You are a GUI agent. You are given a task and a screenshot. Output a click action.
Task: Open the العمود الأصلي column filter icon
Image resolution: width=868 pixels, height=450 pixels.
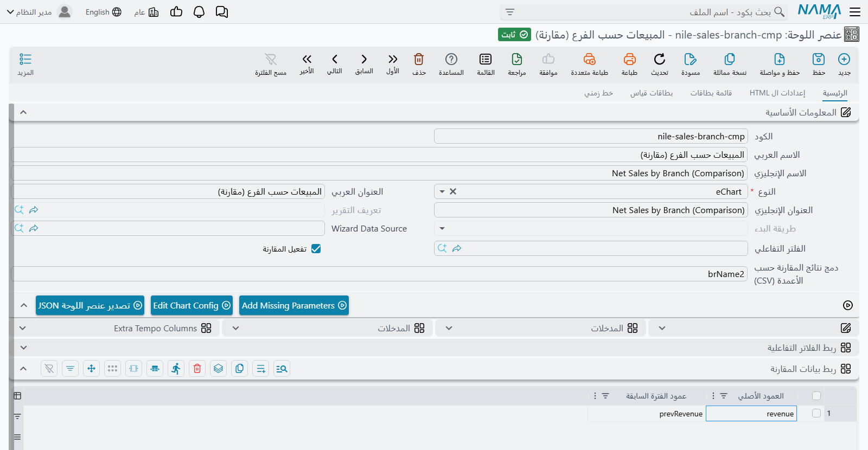(x=724, y=396)
